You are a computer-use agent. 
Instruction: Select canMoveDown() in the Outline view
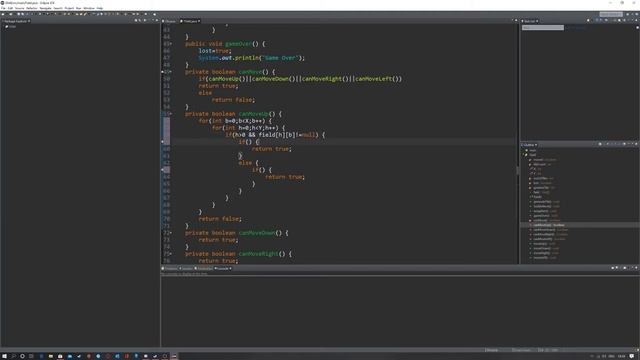pyautogui.click(x=550, y=230)
